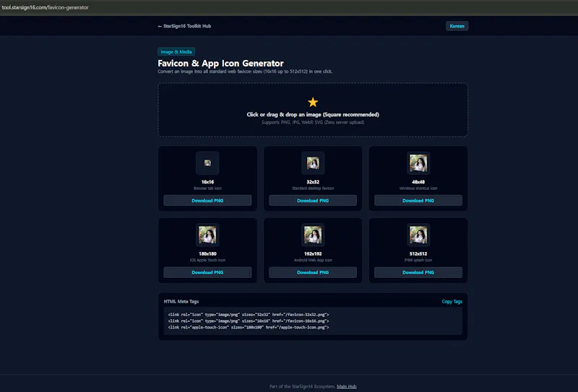Click the Favicon & App Icon Generator heading
This screenshot has height=392, width=578.
point(220,64)
